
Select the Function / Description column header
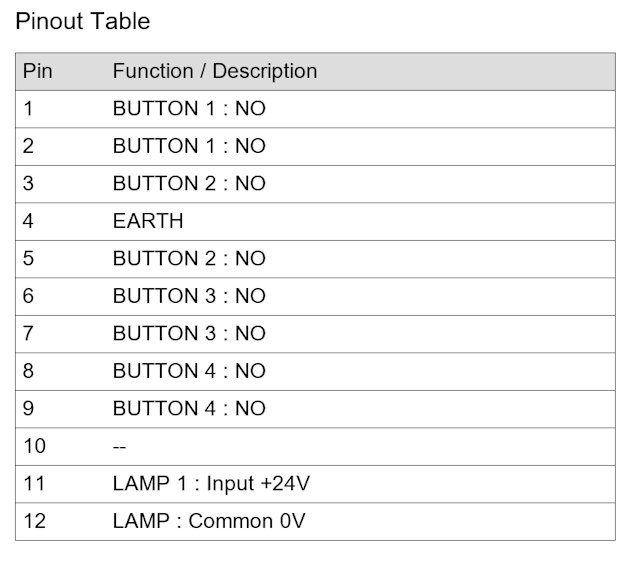215,71
